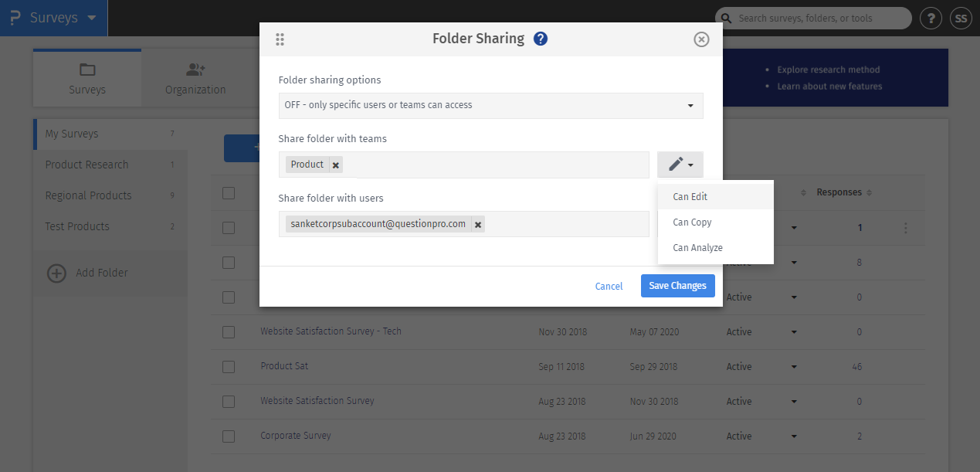Click the Add Folder plus icon

pyautogui.click(x=56, y=273)
